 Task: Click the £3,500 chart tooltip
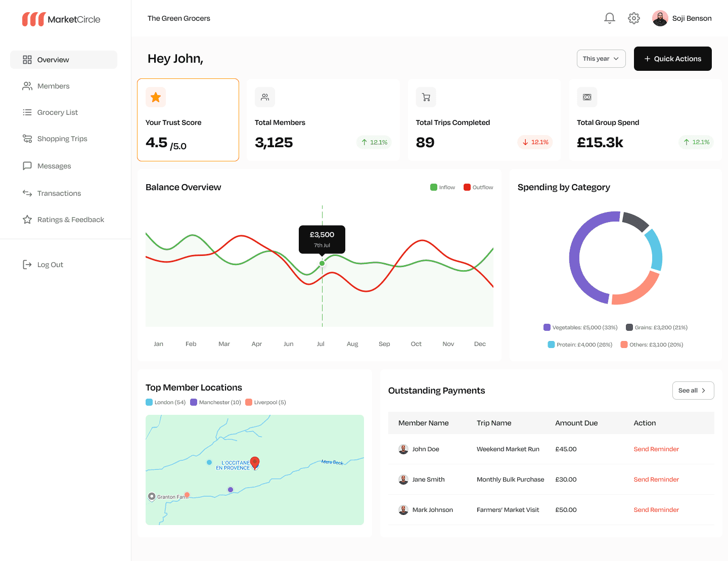point(322,239)
